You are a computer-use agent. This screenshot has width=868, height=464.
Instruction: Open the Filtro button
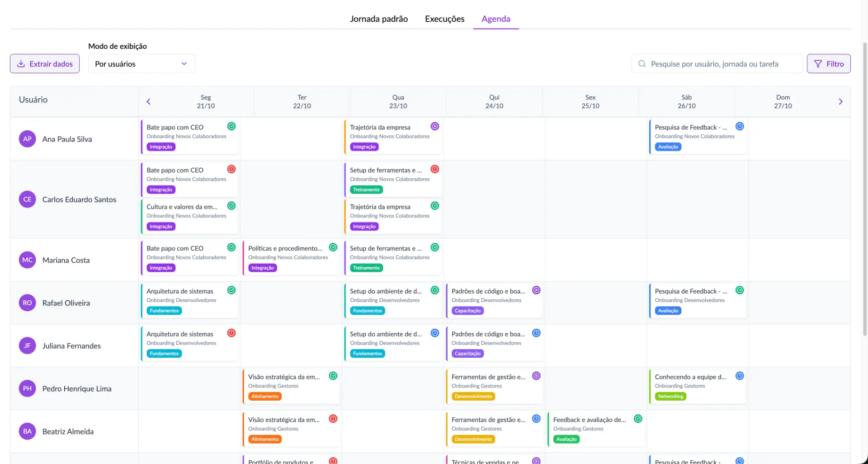click(829, 64)
